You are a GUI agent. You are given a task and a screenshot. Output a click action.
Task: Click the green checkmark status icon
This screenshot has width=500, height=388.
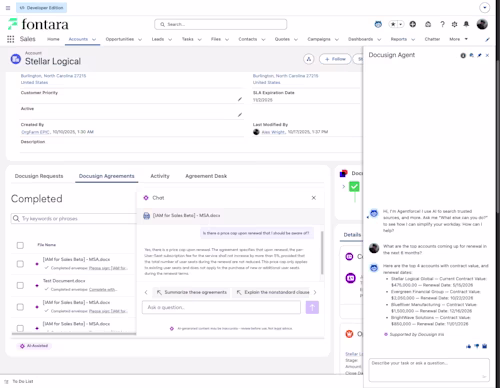(354, 187)
